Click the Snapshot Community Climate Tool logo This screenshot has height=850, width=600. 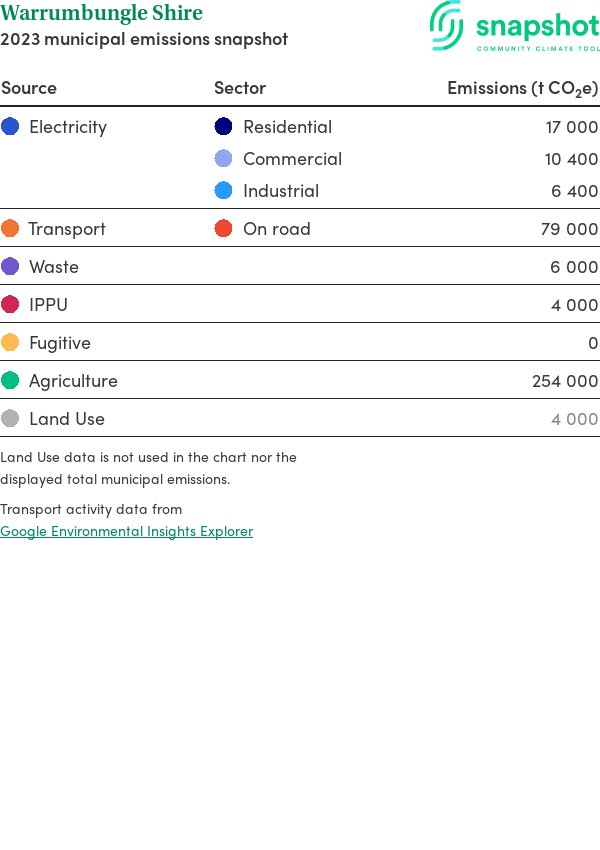[x=514, y=27]
